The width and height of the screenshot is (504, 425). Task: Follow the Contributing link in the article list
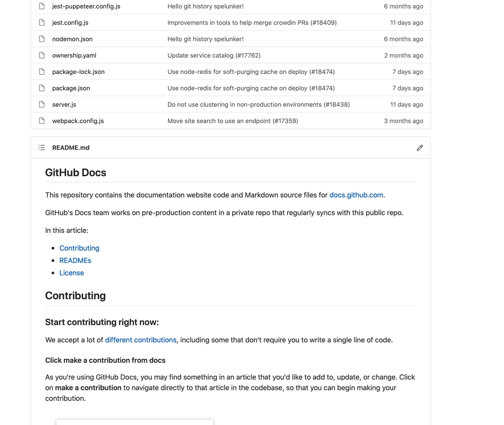79,248
